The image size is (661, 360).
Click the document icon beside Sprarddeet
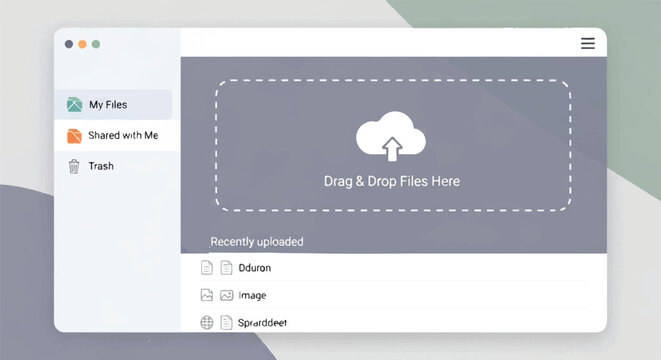[226, 322]
